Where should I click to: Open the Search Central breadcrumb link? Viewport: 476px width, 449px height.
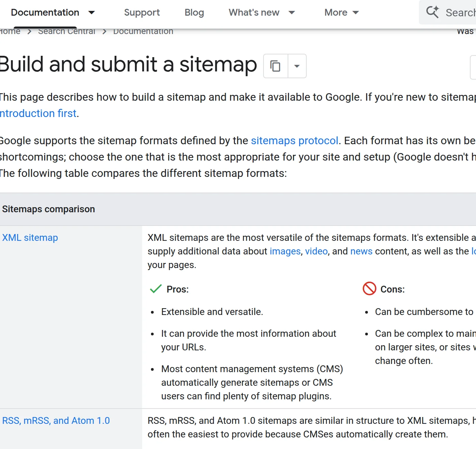click(x=67, y=31)
